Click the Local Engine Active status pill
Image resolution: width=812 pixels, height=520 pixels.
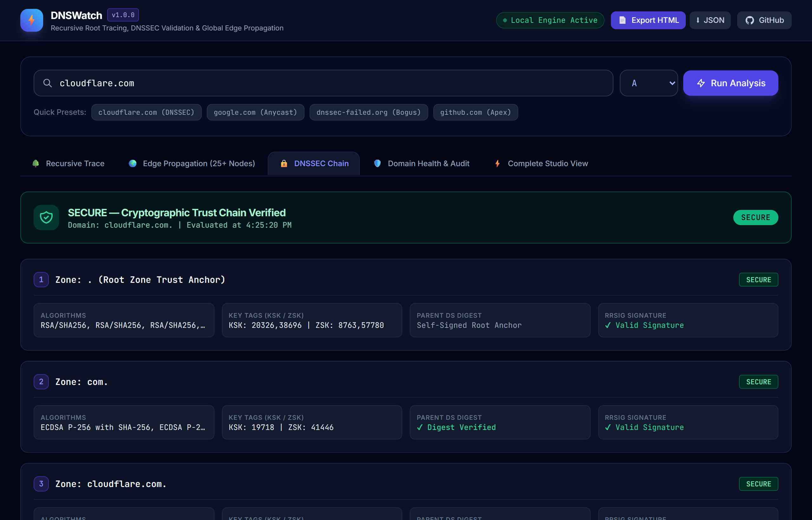[x=550, y=20]
